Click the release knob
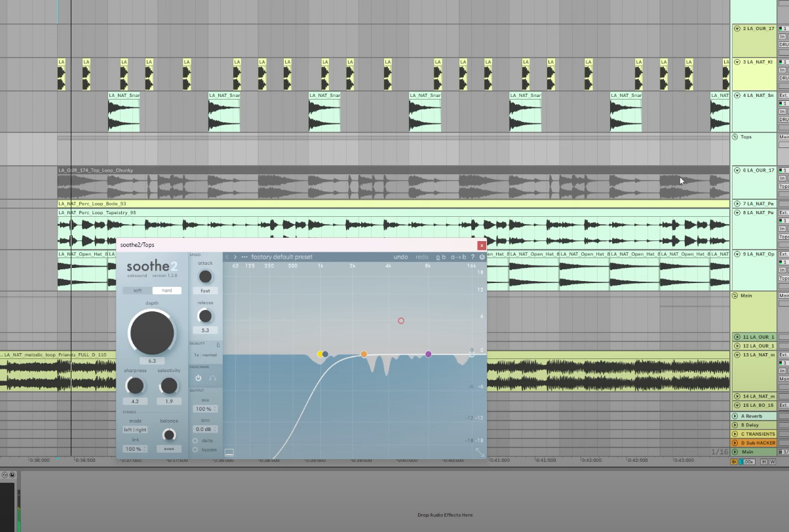The width and height of the screenshot is (789, 532). tap(205, 316)
